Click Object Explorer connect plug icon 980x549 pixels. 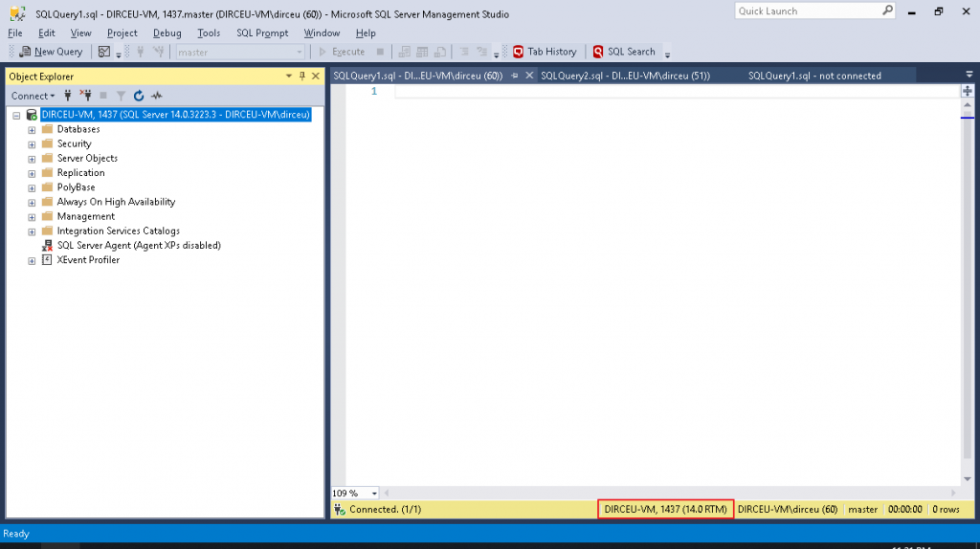tap(68, 96)
